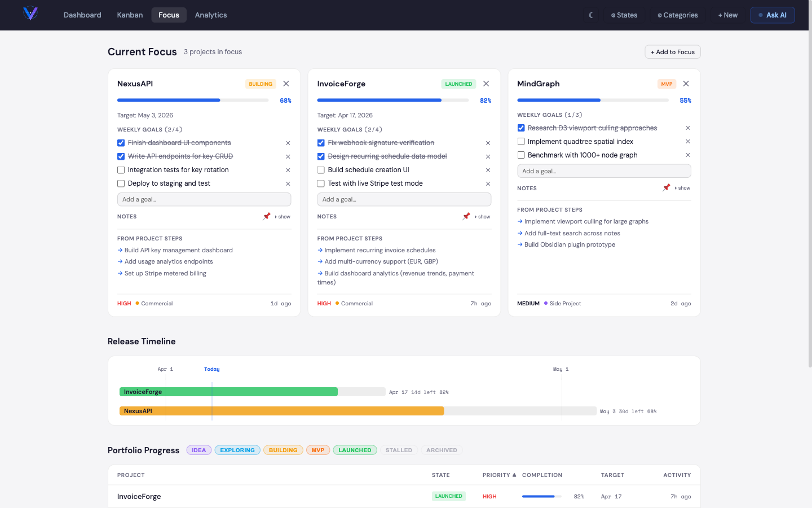Check 'Integration tests for key rotation' goal
Screen dimensions: 812x508
pyautogui.click(x=121, y=170)
